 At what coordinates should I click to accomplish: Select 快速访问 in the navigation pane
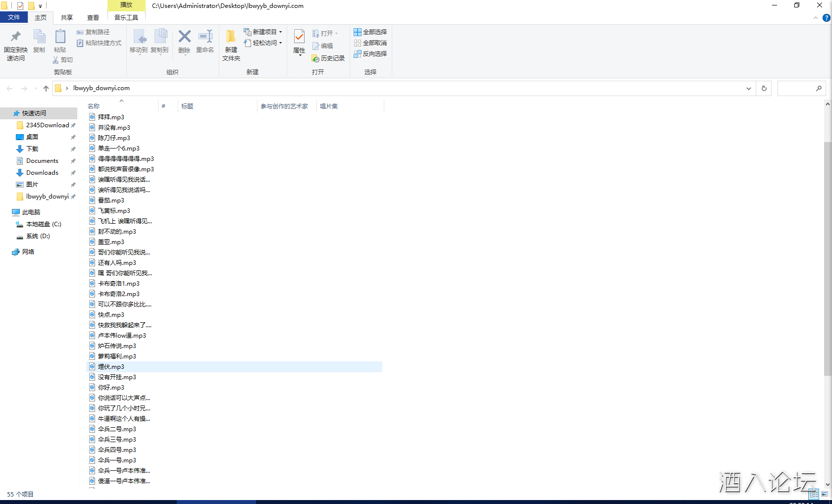coord(34,113)
